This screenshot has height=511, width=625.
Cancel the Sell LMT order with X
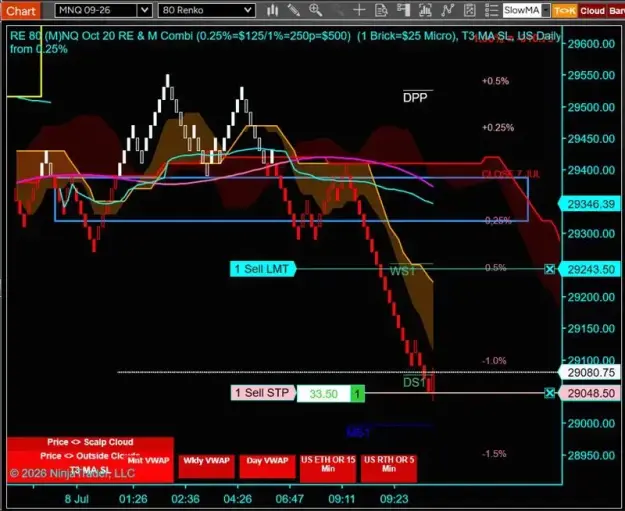click(550, 269)
